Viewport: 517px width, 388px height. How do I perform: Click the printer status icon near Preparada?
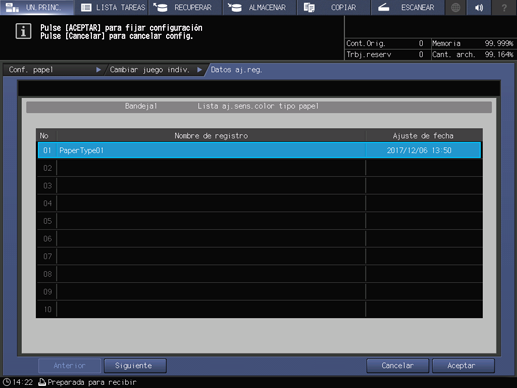tap(42, 382)
